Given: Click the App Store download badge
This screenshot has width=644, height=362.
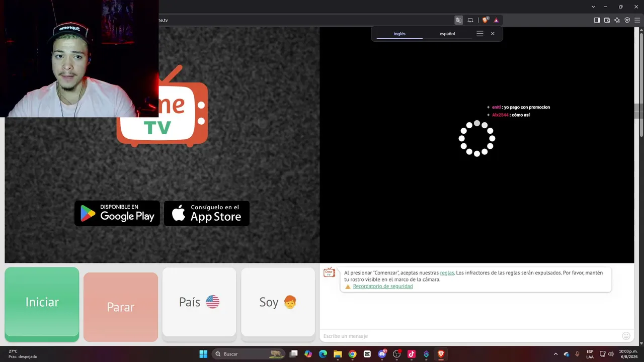Looking at the screenshot, I should [x=207, y=213].
